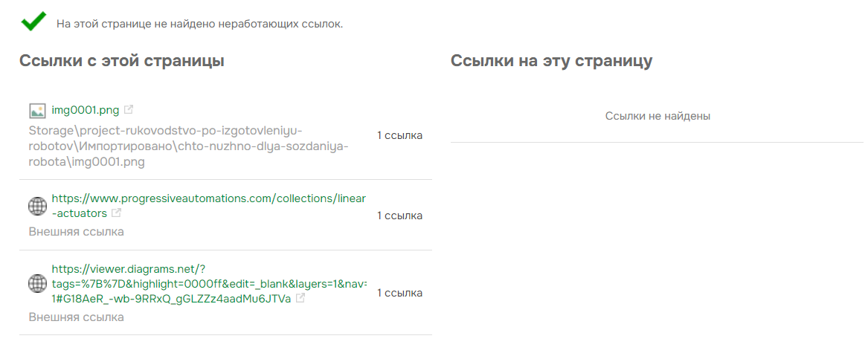The width and height of the screenshot is (868, 356).
Task: Click the 'Ссылки на эту страницу' heading
Action: pyautogui.click(x=551, y=61)
